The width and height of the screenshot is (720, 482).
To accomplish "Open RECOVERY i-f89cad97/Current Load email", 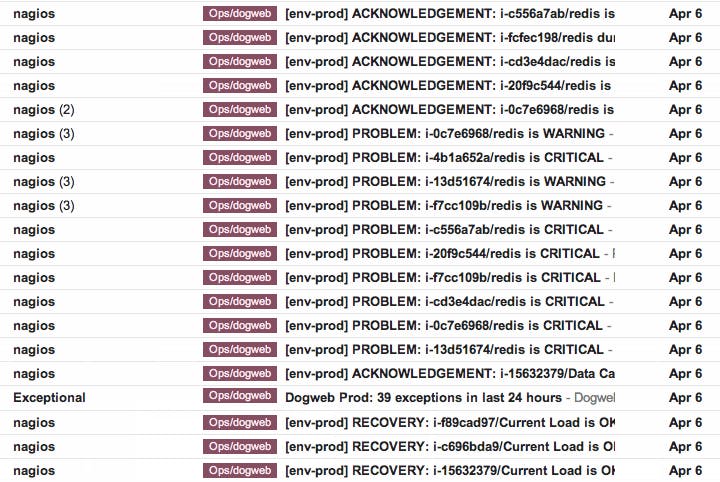I will pyautogui.click(x=360, y=422).
